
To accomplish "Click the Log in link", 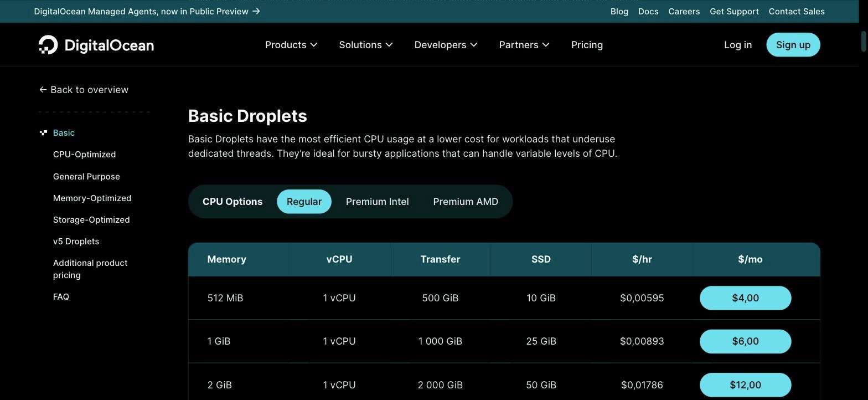I will pos(738,45).
